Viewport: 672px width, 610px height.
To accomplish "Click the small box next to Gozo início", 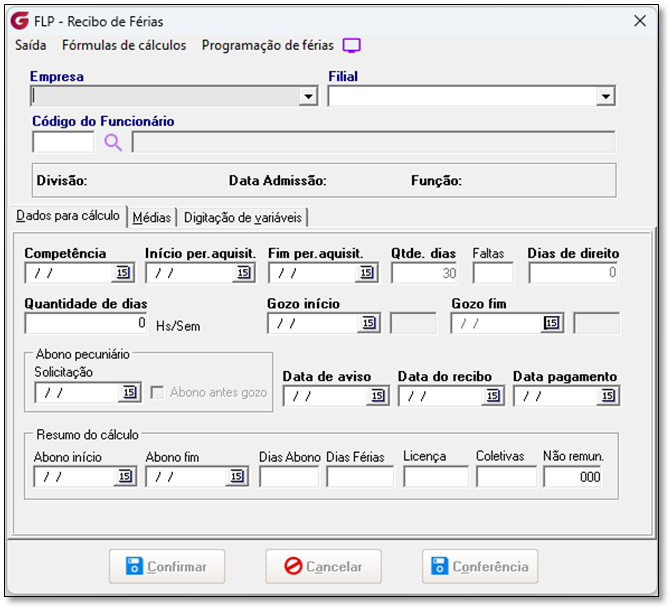I will point(413,323).
